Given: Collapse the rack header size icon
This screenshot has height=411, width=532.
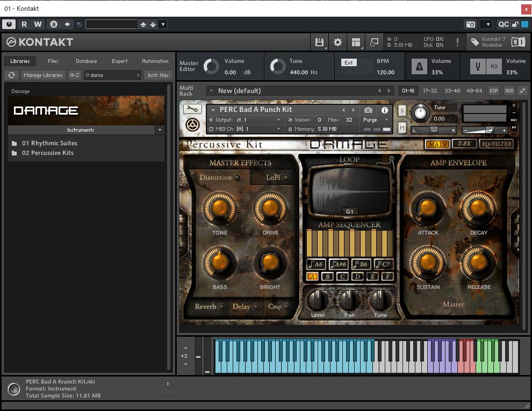Looking at the screenshot, I should (x=523, y=90).
